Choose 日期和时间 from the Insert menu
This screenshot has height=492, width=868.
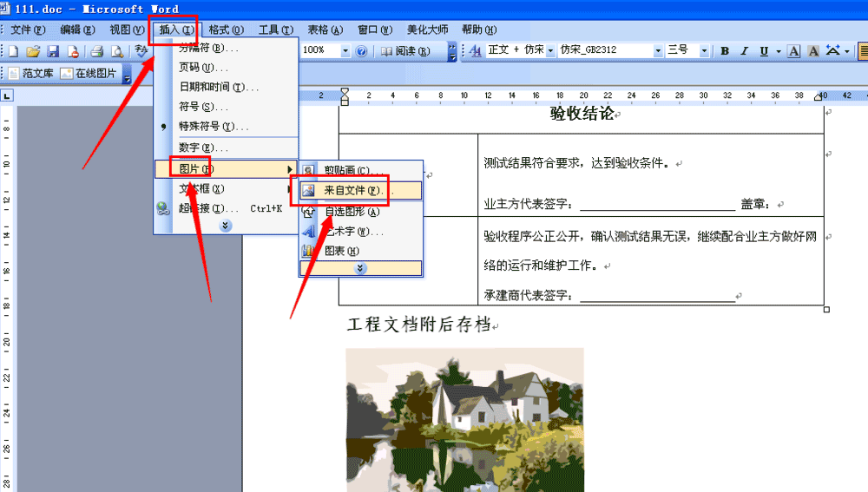[x=227, y=87]
